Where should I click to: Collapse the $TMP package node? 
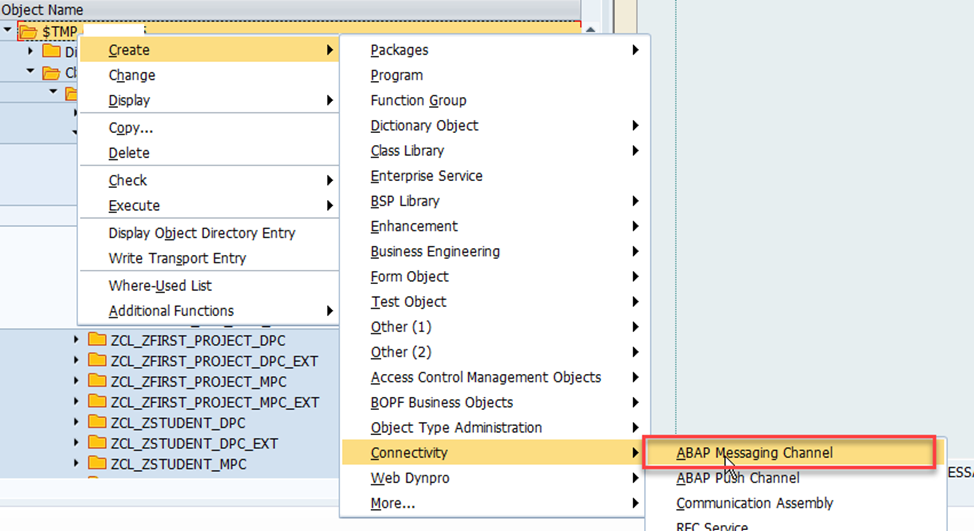[x=7, y=30]
